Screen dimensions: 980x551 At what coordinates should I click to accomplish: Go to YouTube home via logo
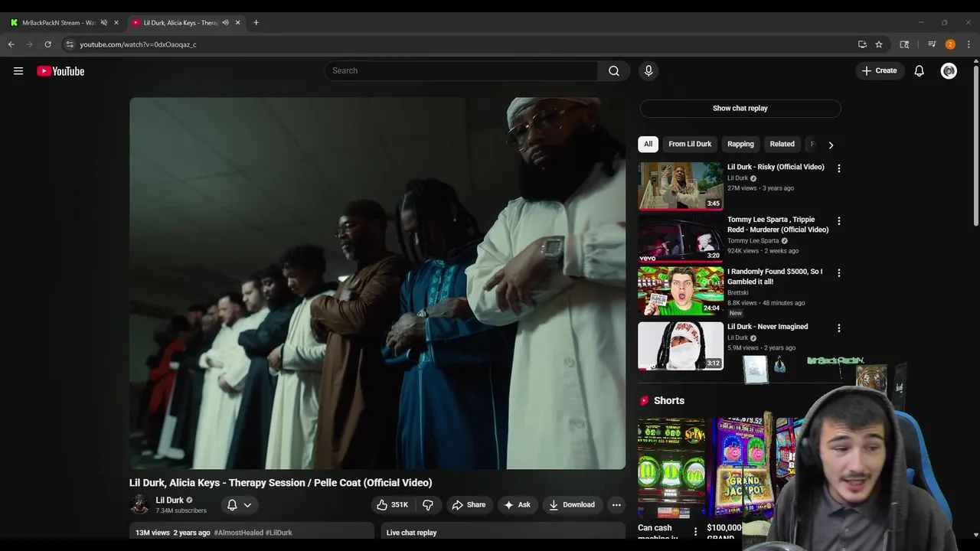click(x=60, y=71)
